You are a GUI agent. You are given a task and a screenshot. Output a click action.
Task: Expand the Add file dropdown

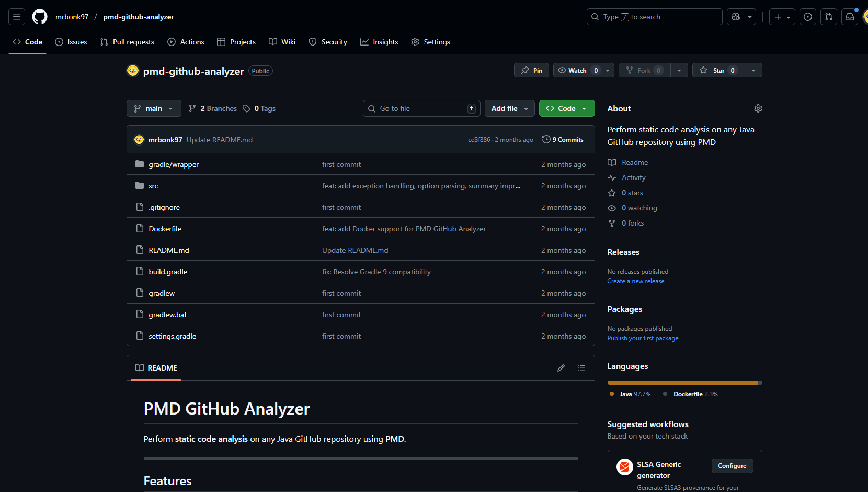tap(509, 108)
